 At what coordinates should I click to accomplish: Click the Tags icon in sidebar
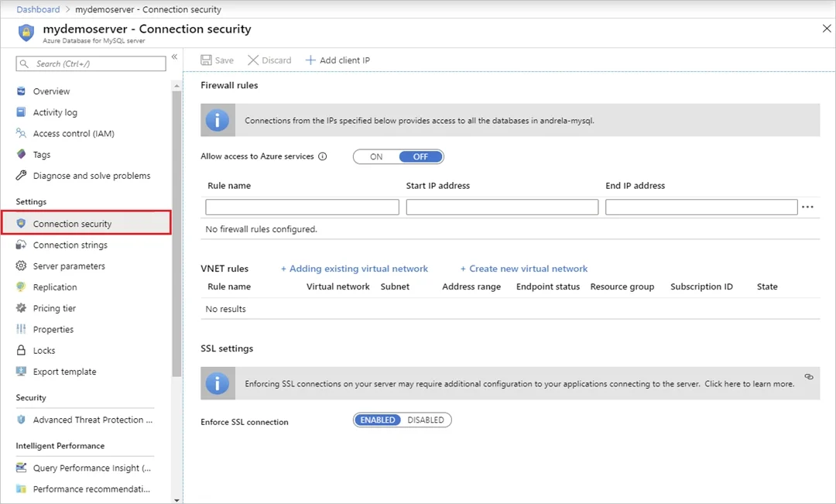(22, 154)
